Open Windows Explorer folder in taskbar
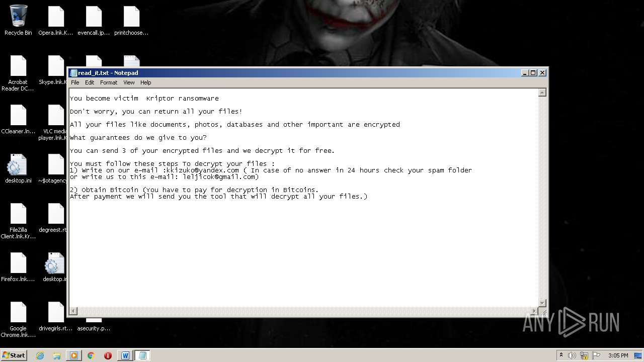The height and width of the screenshot is (362, 644). (x=57, y=355)
